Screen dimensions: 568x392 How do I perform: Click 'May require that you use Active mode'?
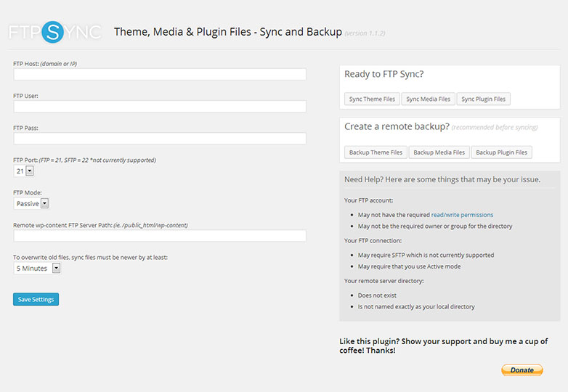[x=410, y=266]
